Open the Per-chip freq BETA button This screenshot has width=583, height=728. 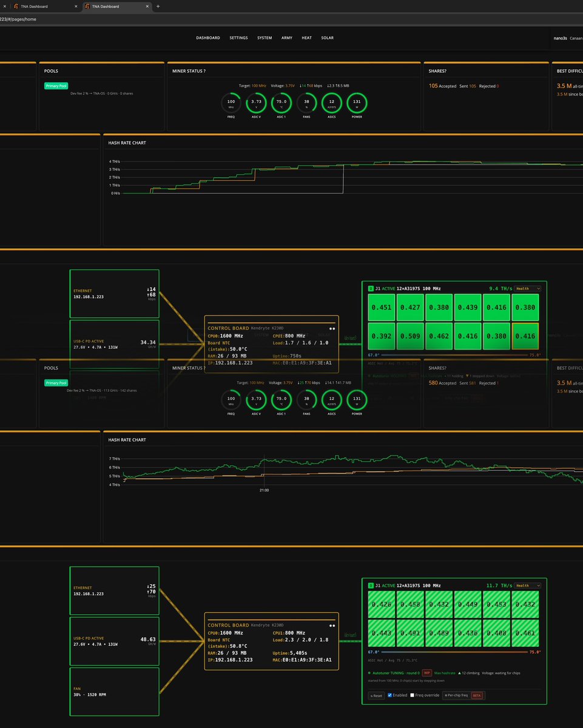coord(463,695)
